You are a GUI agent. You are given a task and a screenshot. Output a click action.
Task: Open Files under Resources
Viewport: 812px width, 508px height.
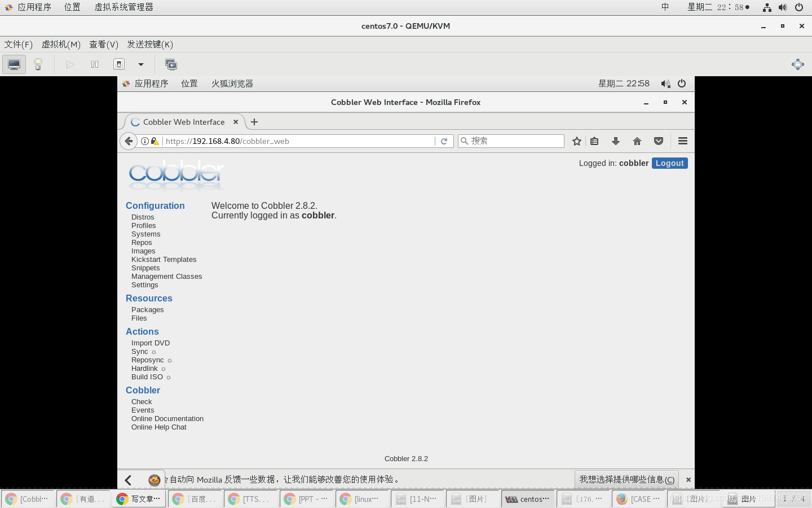click(139, 318)
